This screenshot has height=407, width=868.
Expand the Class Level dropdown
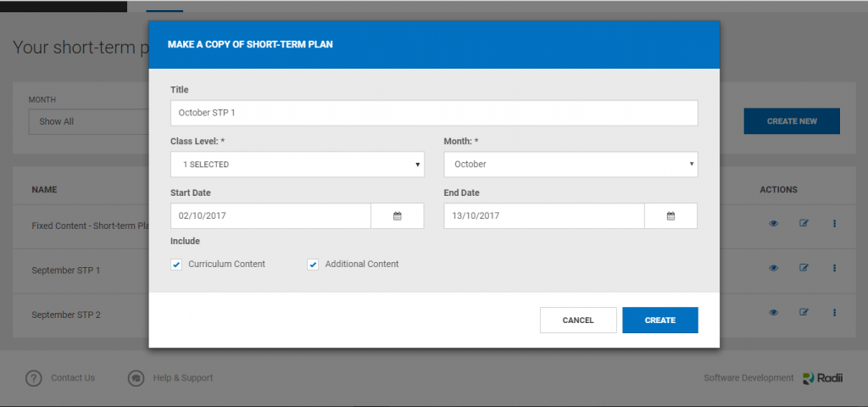click(297, 164)
